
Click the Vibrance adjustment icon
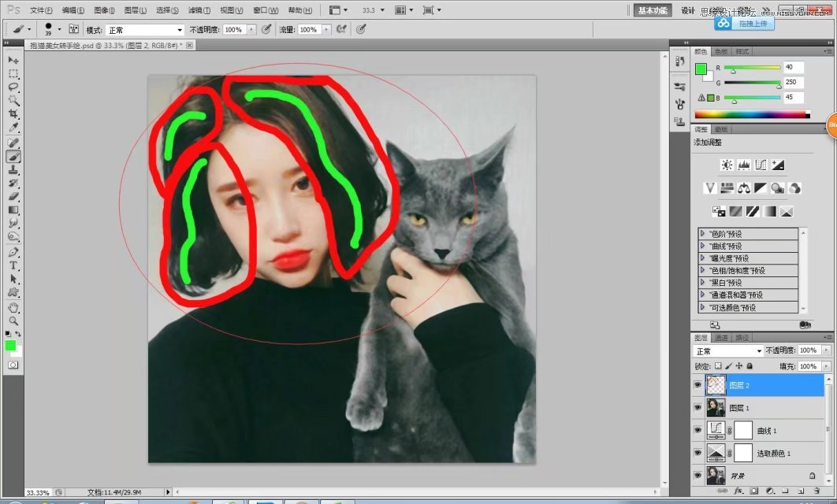[709, 187]
